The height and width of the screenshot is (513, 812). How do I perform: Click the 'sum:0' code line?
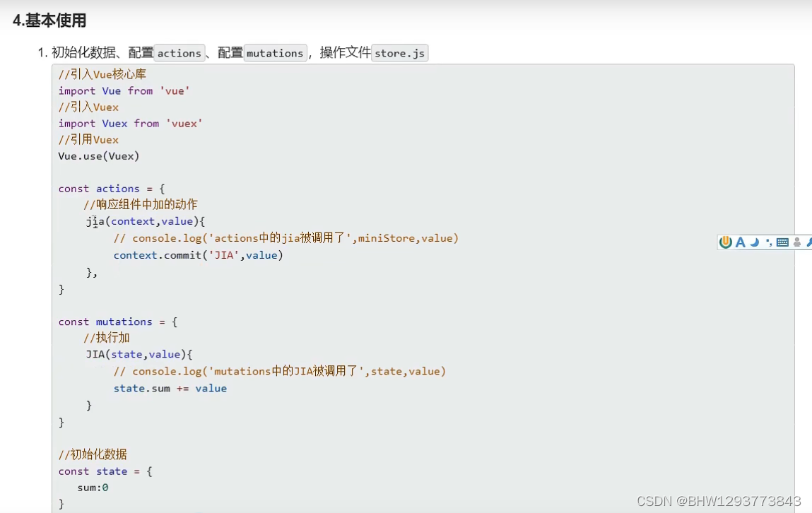tap(93, 488)
